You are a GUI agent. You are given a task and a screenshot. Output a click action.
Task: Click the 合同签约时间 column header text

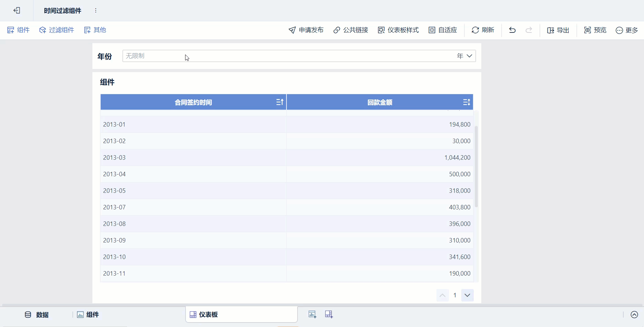tap(193, 102)
